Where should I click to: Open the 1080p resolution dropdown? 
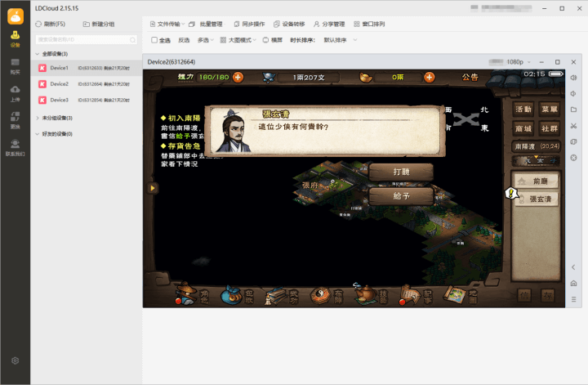(x=519, y=62)
